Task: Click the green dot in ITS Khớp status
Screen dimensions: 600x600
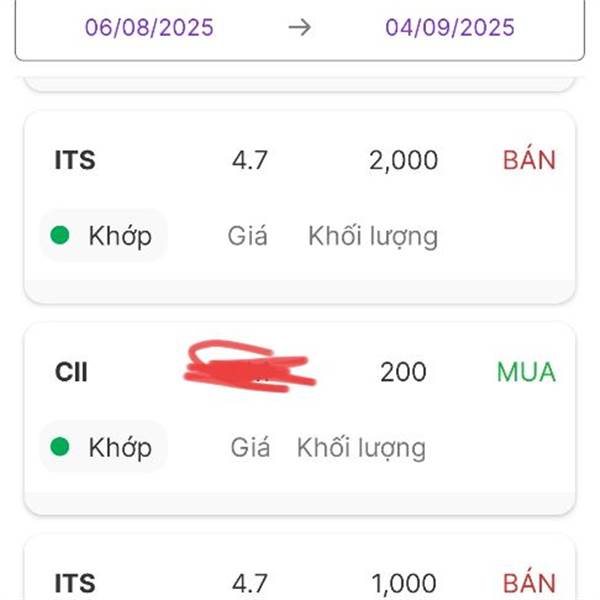Action: point(60,235)
